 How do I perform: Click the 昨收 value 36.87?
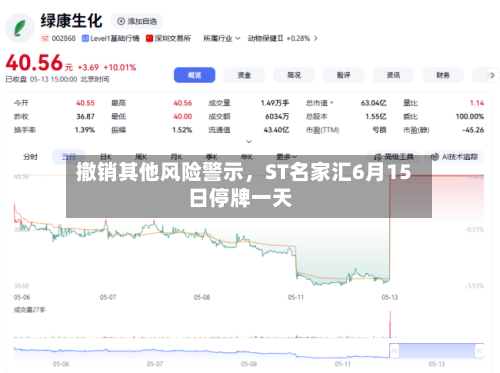pos(85,117)
